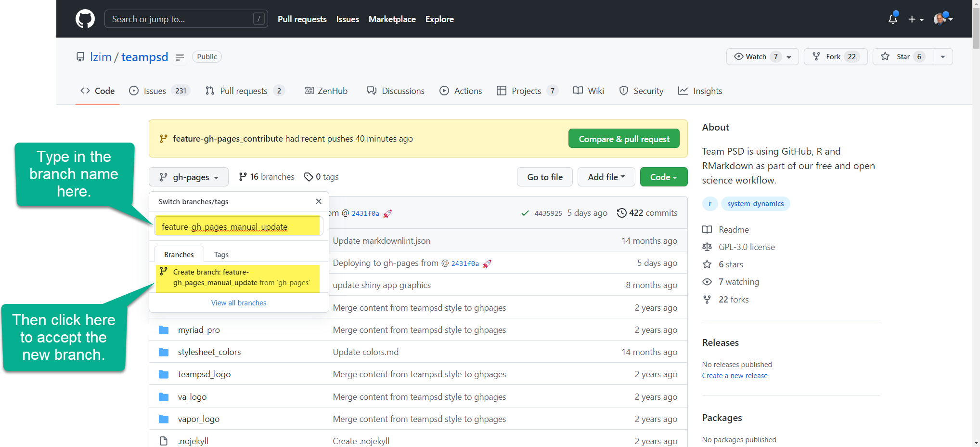Image resolution: width=980 pixels, height=447 pixels.
Task: Open the repository Pull requests tab
Action: pos(245,91)
